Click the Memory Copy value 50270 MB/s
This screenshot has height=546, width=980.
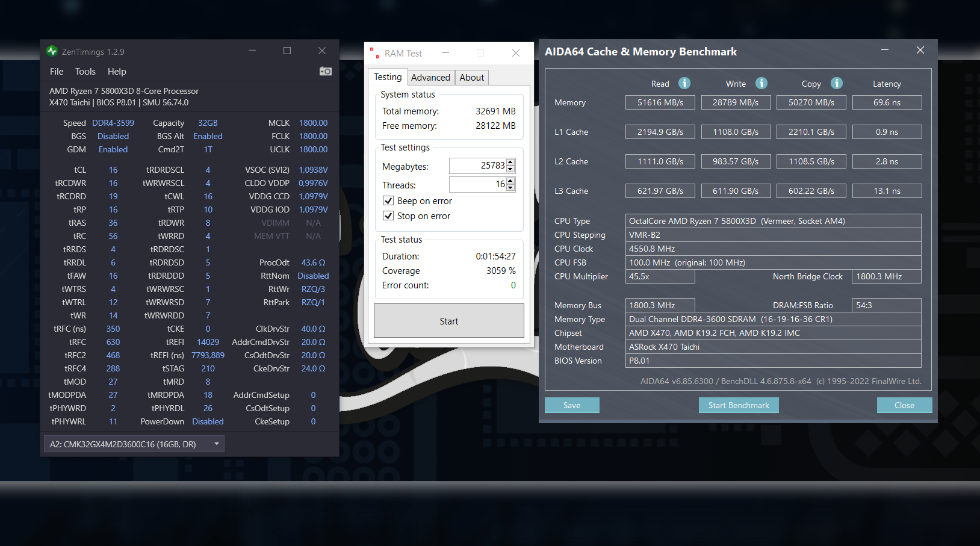[811, 102]
